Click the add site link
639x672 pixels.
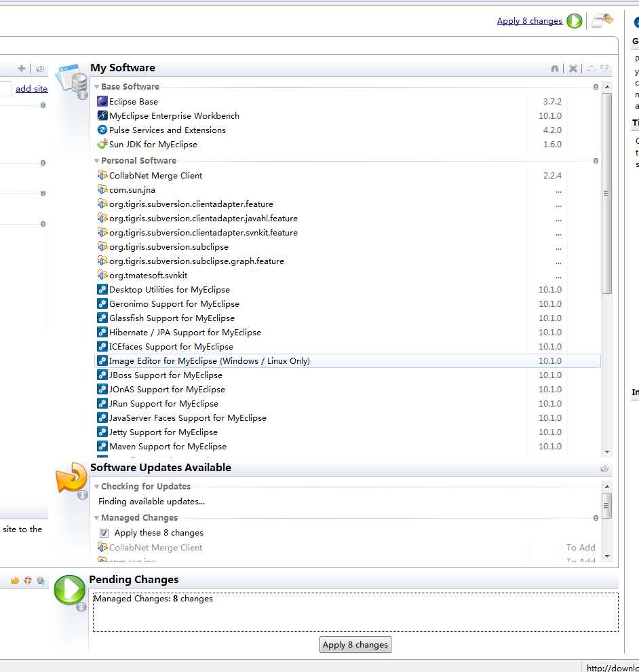(x=32, y=89)
